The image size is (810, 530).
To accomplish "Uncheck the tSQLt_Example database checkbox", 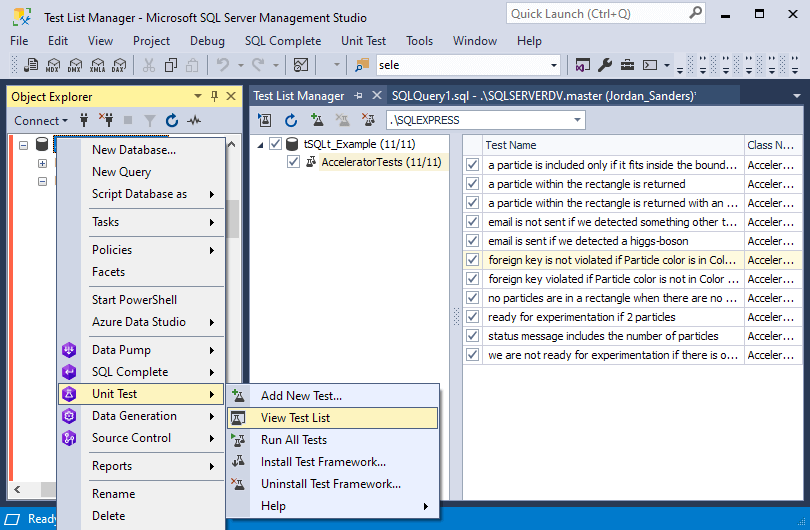I will pos(276,144).
